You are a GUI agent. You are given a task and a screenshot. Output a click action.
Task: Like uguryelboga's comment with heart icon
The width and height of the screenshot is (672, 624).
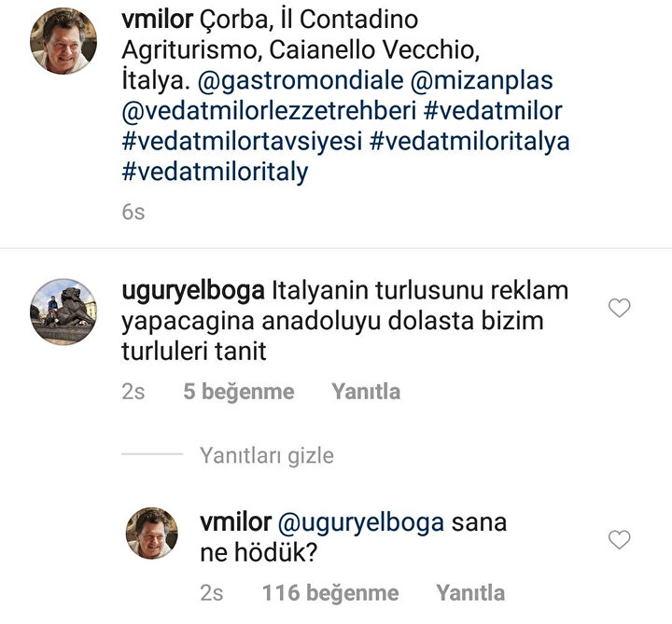point(620,308)
